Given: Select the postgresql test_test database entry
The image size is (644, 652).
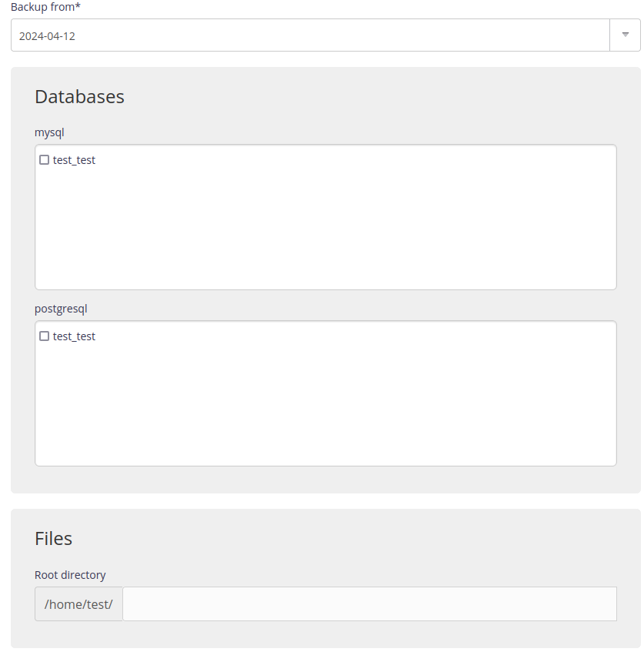Looking at the screenshot, I should pyautogui.click(x=74, y=336).
